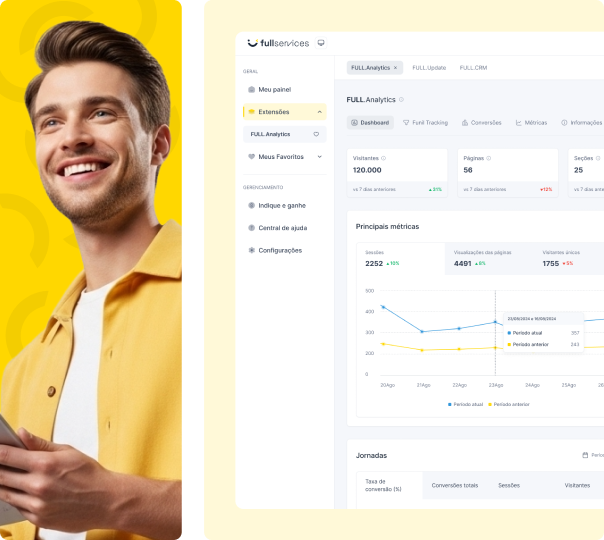
Task: Click the calendar icon in Jornadas section
Action: (585, 455)
